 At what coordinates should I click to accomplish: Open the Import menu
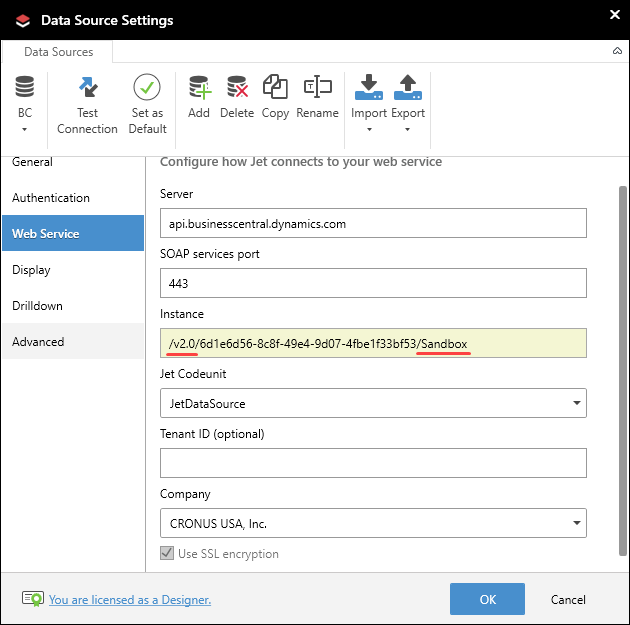click(x=368, y=103)
